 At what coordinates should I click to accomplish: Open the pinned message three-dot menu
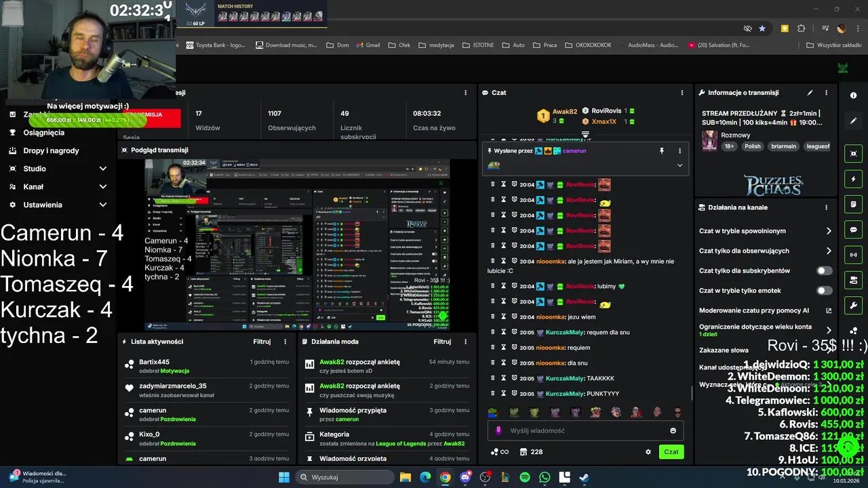[x=679, y=150]
